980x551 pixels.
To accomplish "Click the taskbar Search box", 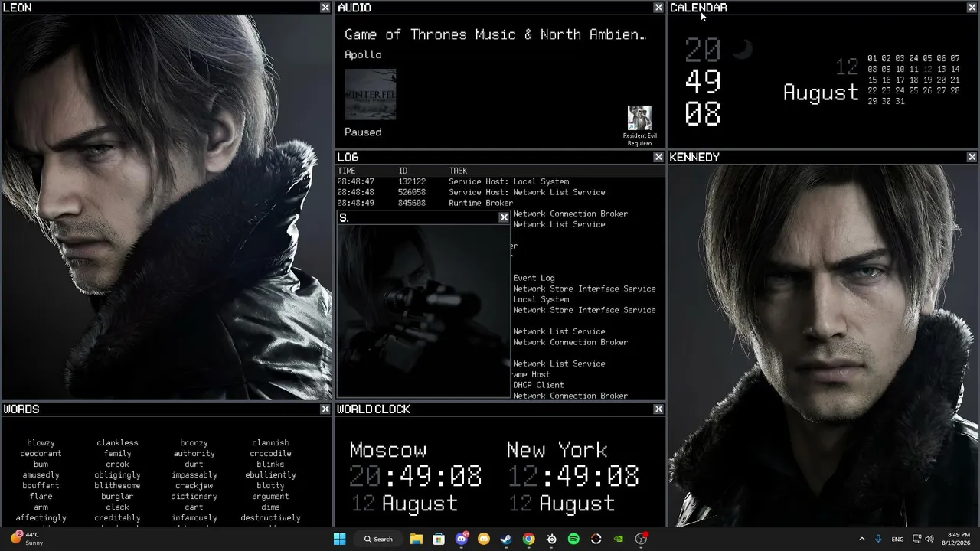I will click(379, 539).
